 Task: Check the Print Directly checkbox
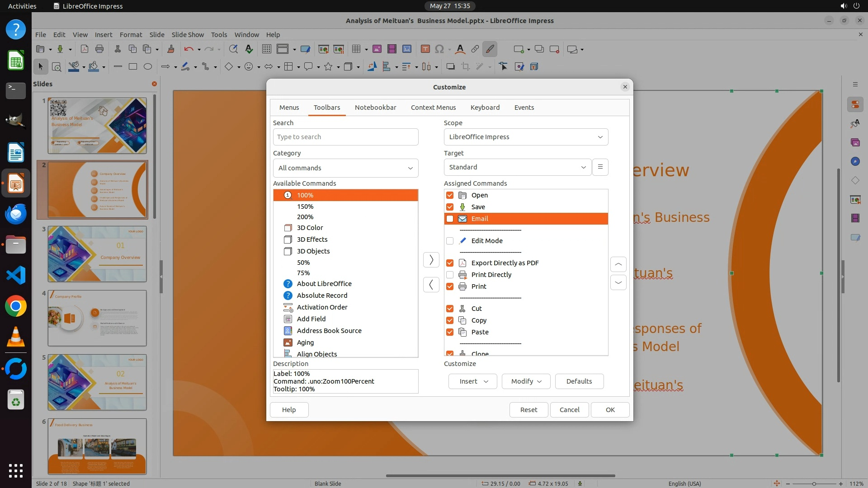pyautogui.click(x=450, y=275)
